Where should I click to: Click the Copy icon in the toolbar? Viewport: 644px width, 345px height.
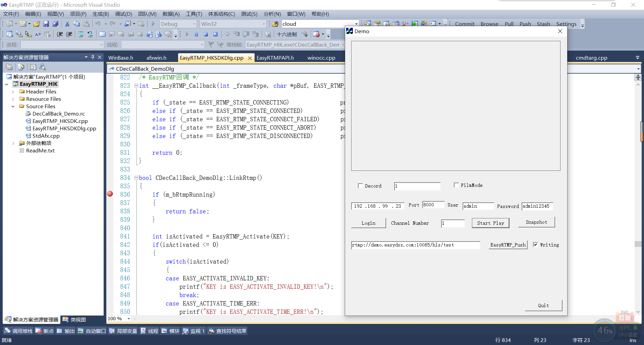pyautogui.click(x=76, y=24)
